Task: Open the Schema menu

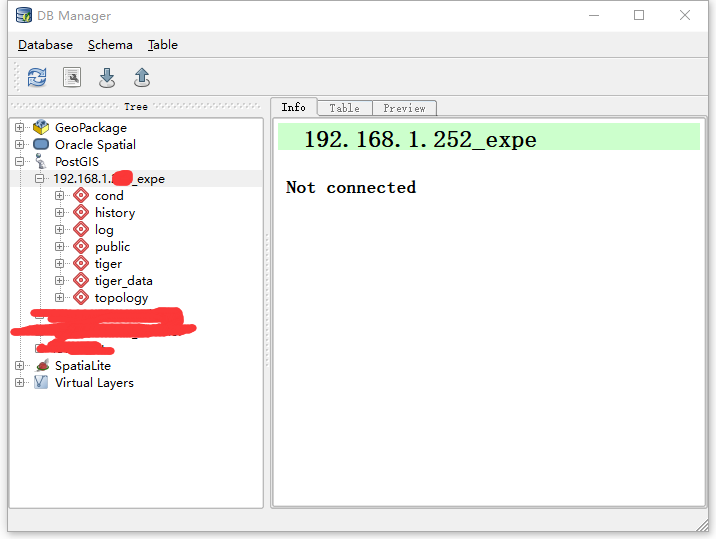Action: (110, 45)
